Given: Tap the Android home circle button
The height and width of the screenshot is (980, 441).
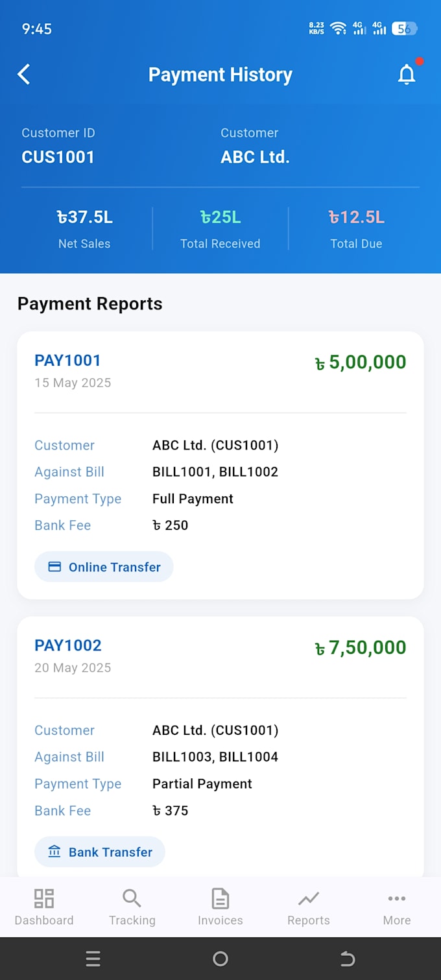Looking at the screenshot, I should [220, 959].
